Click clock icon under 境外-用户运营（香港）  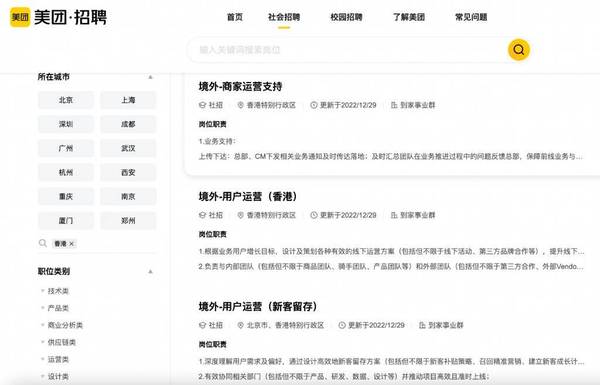(x=314, y=215)
